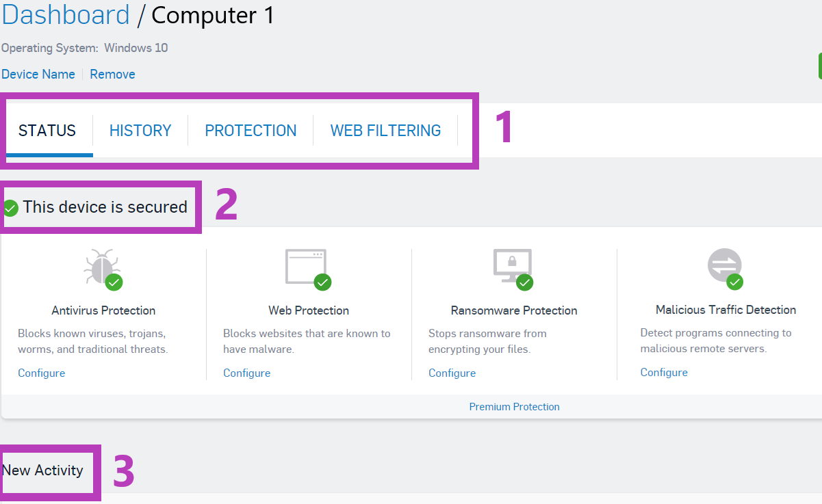Viewport: 822px width, 504px height.
Task: Open Configure link under Ransomware Protection
Action: click(452, 373)
